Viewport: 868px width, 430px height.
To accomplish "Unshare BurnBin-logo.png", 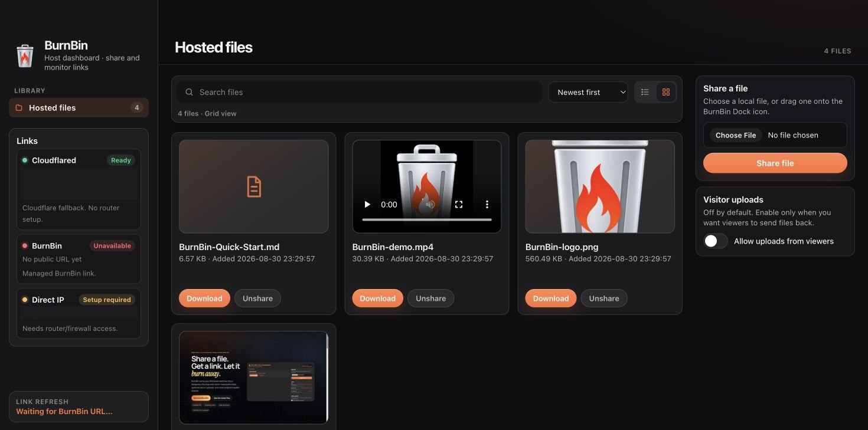I will click(604, 298).
